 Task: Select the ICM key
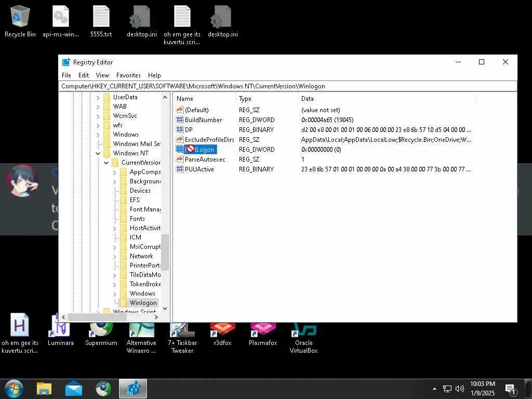[x=135, y=237]
